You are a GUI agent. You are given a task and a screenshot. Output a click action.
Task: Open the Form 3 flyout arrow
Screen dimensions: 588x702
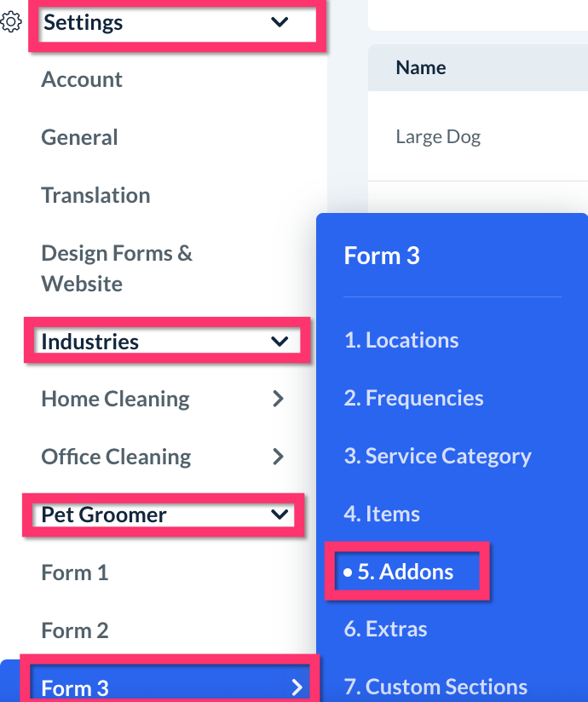pos(297,688)
